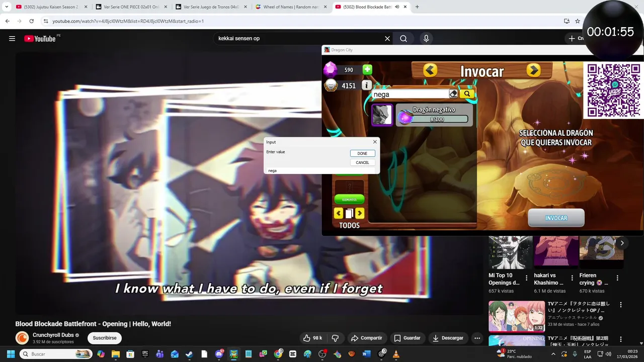This screenshot has width=644, height=362.
Task: Select next filter with yellow right arrow above TODOS
Action: pos(359,214)
